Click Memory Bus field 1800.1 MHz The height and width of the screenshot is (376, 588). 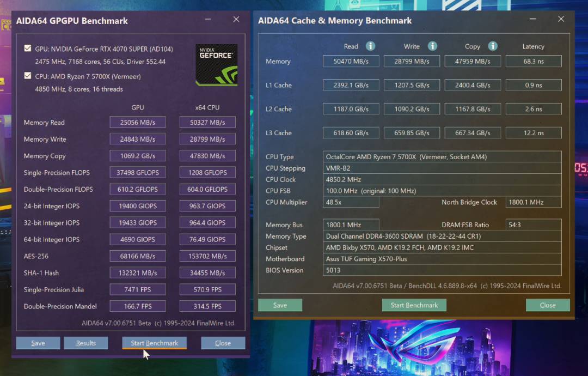point(351,225)
